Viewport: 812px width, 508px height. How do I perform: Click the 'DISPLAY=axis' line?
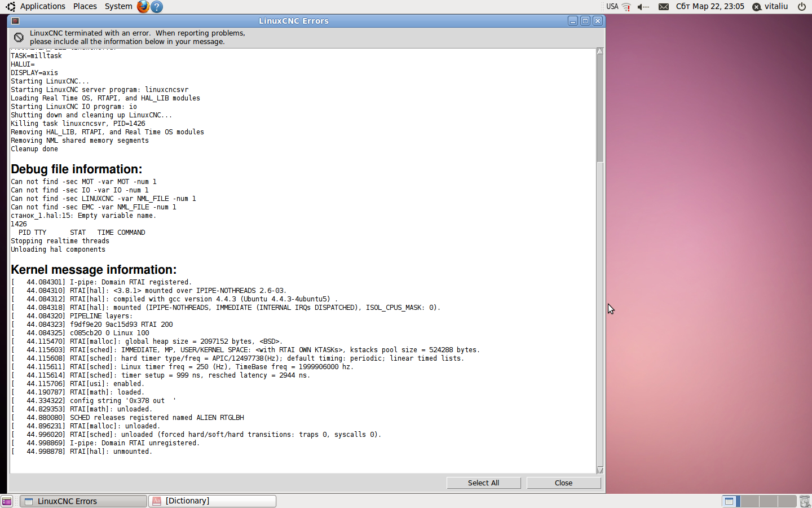tap(34, 73)
